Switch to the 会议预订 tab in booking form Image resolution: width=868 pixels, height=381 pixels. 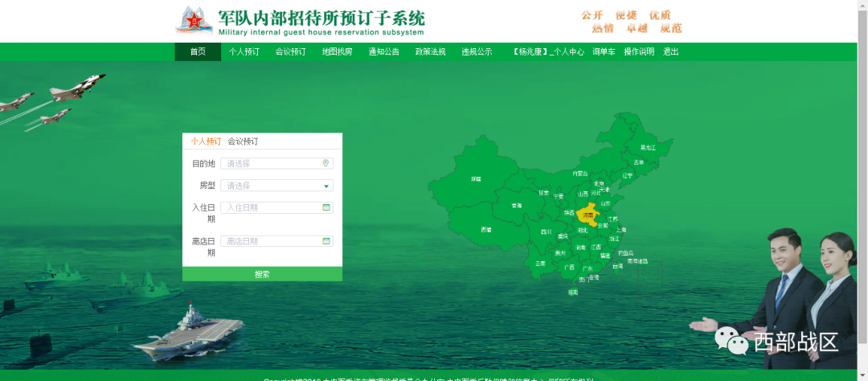tap(243, 141)
